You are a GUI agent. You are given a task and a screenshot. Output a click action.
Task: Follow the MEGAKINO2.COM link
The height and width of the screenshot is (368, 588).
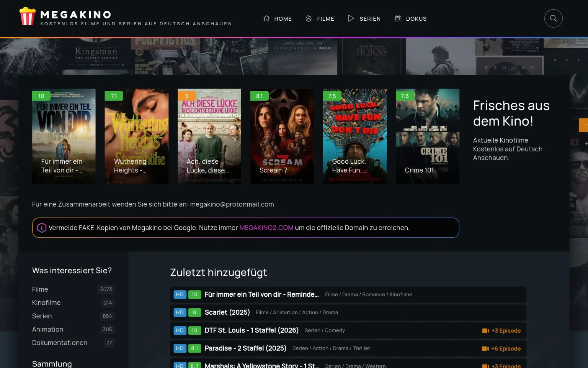[x=266, y=228]
